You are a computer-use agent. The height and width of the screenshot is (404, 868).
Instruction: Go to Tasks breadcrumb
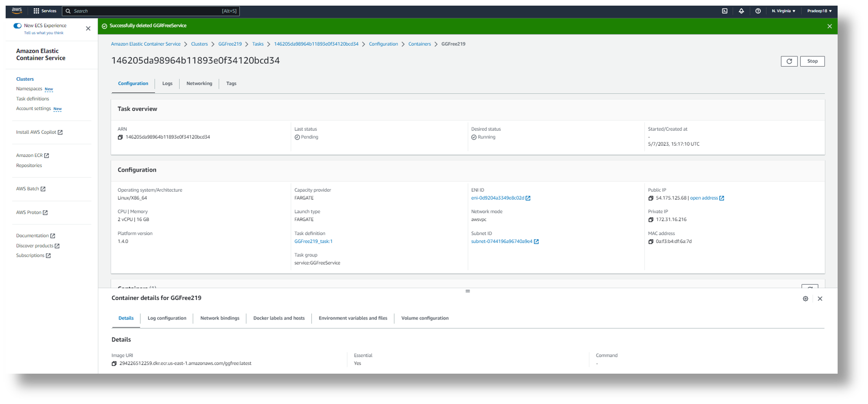pos(258,44)
